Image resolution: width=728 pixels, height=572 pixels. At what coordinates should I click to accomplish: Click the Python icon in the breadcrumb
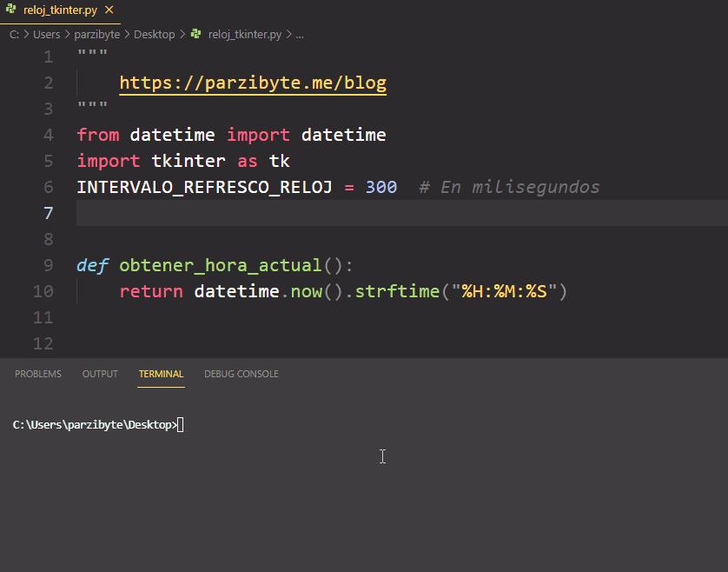196,34
